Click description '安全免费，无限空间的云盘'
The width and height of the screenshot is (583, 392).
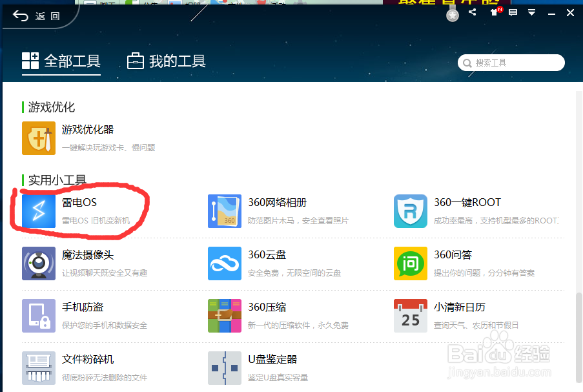(294, 273)
